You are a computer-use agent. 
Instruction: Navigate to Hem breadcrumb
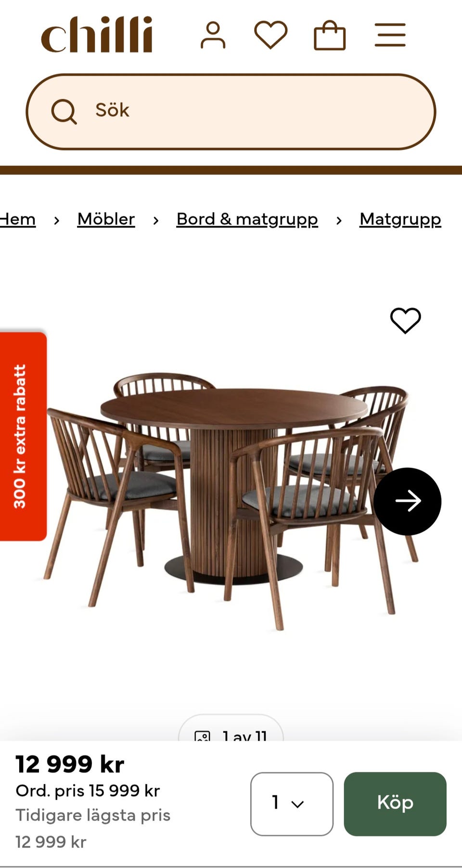coord(17,219)
